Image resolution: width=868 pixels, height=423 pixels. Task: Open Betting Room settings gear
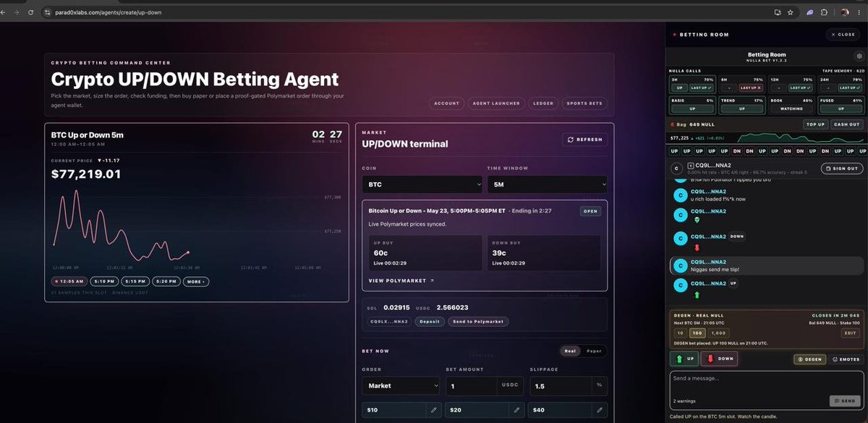(859, 55)
